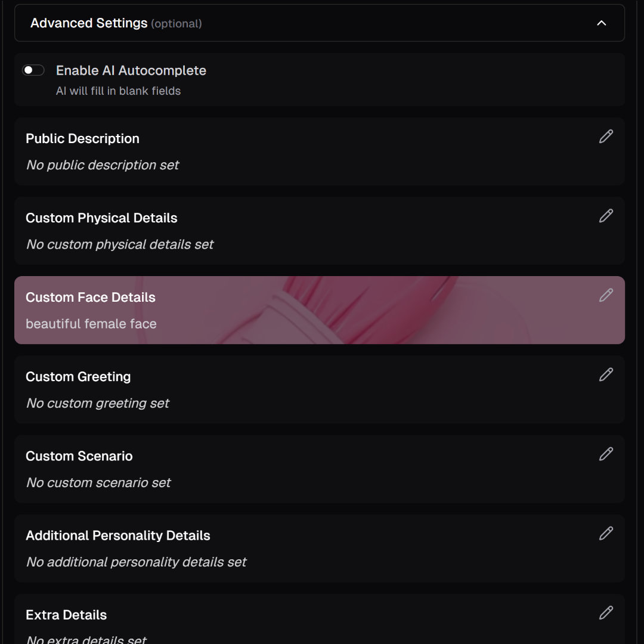Click the Extra Details heading
Screen dimensions: 644x644
point(66,615)
